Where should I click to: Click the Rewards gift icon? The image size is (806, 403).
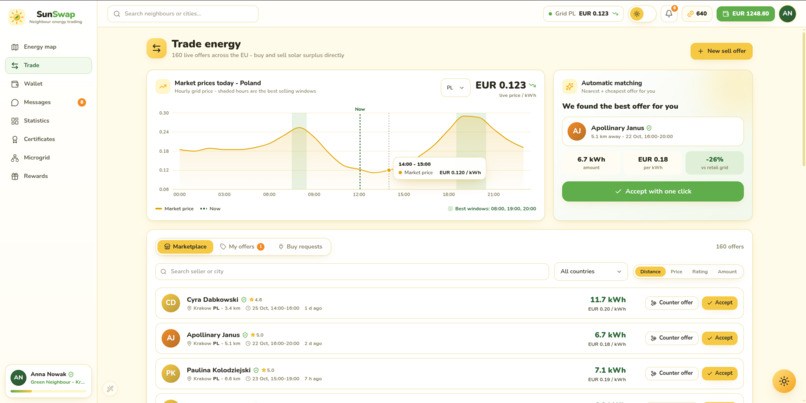[14, 176]
